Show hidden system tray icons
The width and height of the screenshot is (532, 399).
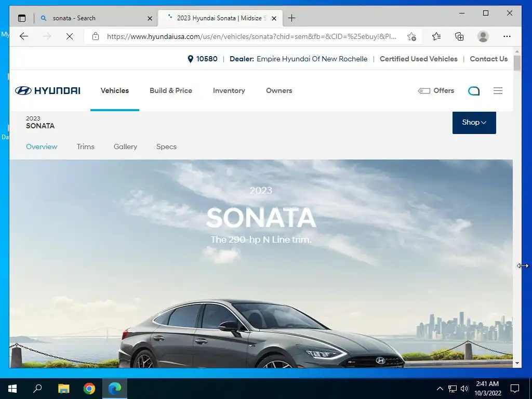point(440,389)
